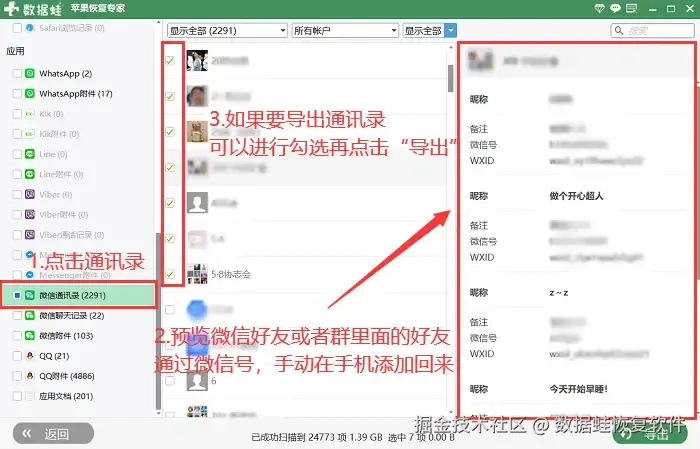Click the 数据蛙 logo icon
The image size is (700, 449).
click(11, 8)
